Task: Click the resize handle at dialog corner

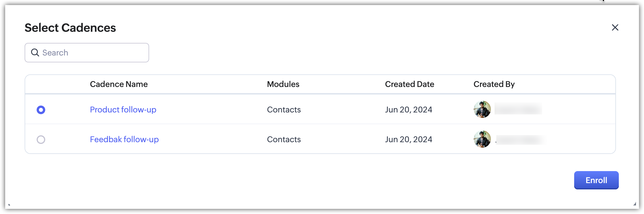Action: (x=635, y=204)
